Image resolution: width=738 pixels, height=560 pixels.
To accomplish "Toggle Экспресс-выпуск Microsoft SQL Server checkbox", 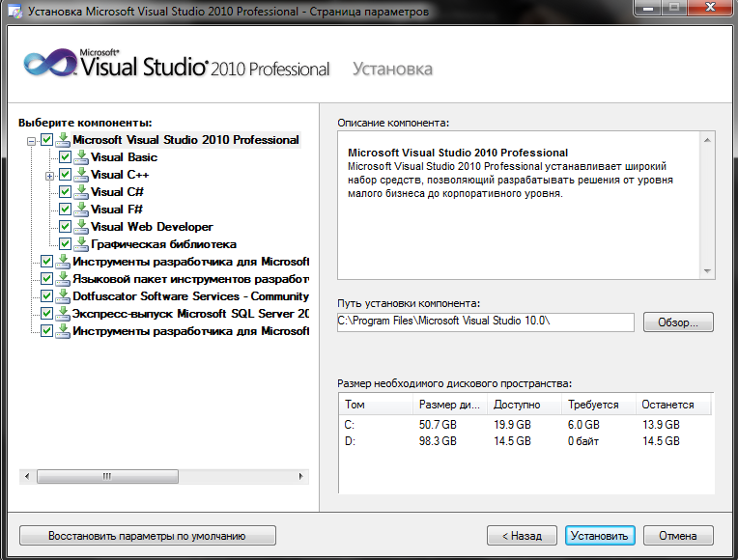I will click(46, 314).
